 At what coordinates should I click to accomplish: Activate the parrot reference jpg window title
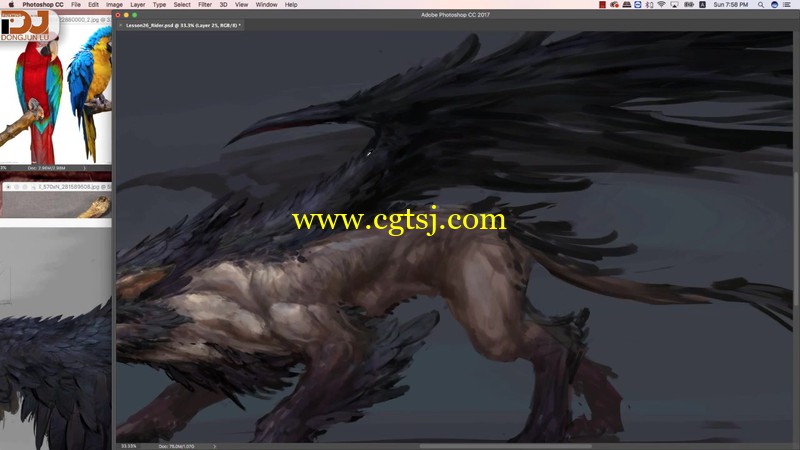click(84, 20)
